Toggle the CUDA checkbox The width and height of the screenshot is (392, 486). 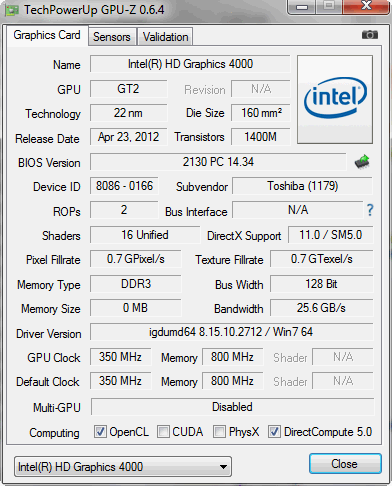(x=163, y=431)
